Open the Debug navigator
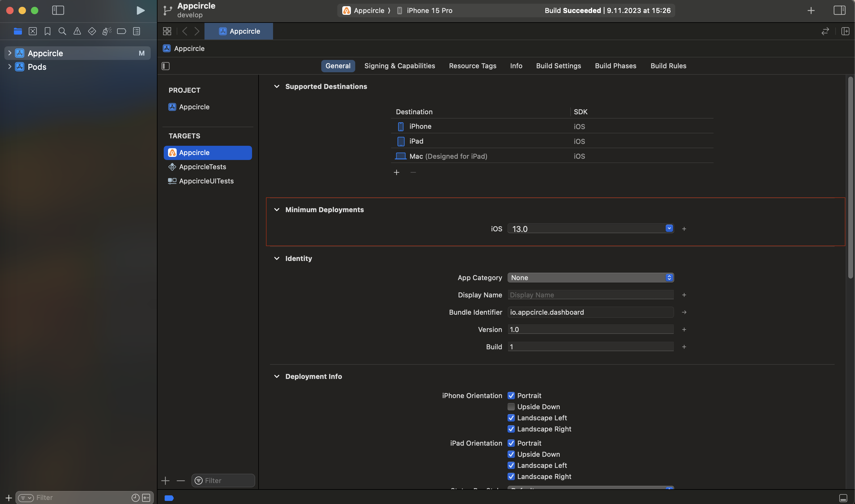The image size is (855, 504). pos(107,31)
